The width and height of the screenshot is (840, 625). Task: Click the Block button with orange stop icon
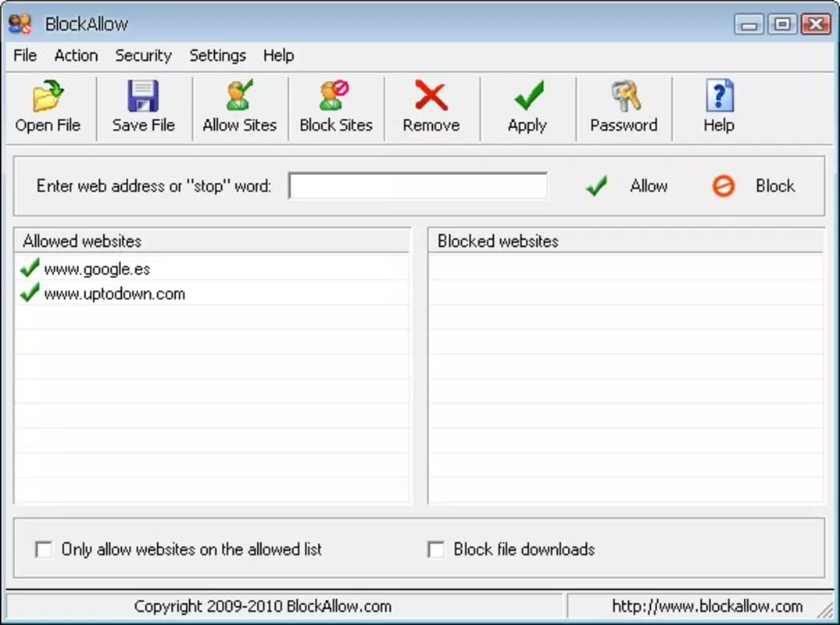pyautogui.click(x=754, y=187)
